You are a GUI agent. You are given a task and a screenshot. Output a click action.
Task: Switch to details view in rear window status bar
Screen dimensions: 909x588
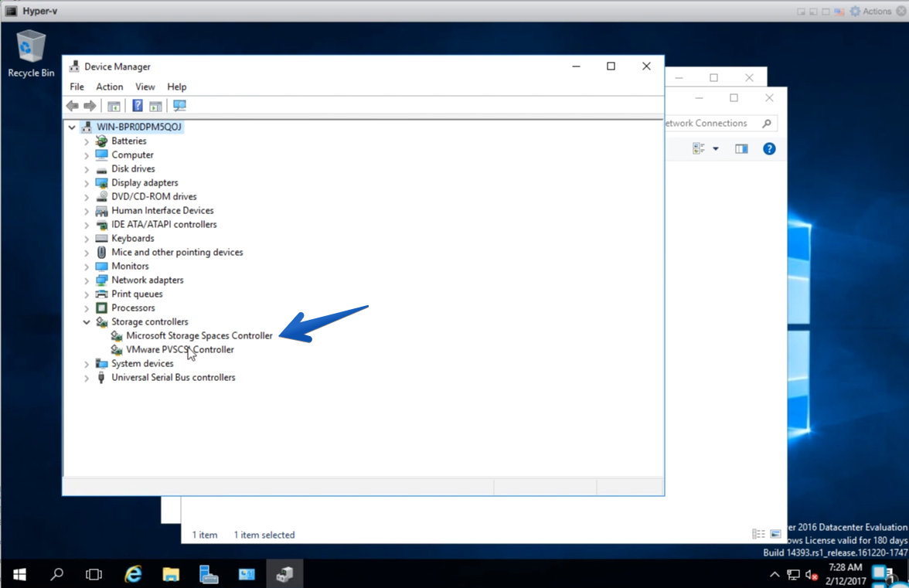coord(757,534)
